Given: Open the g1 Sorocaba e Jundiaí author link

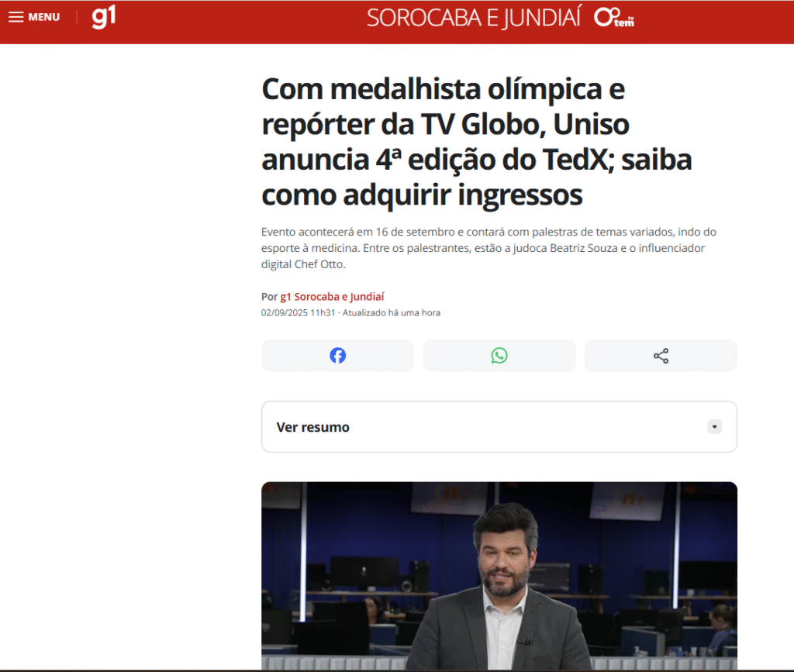Looking at the screenshot, I should (332, 297).
